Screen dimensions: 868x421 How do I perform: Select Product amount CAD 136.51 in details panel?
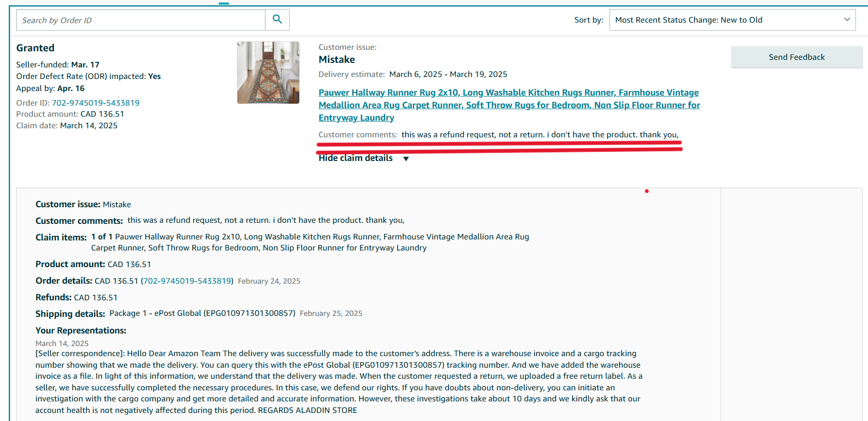tap(93, 264)
